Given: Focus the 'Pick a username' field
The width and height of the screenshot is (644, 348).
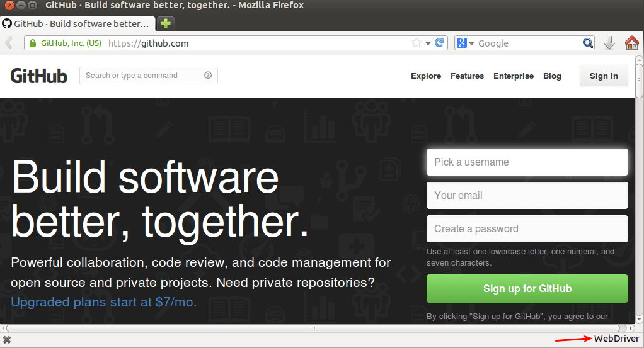Looking at the screenshot, I should click(x=527, y=162).
